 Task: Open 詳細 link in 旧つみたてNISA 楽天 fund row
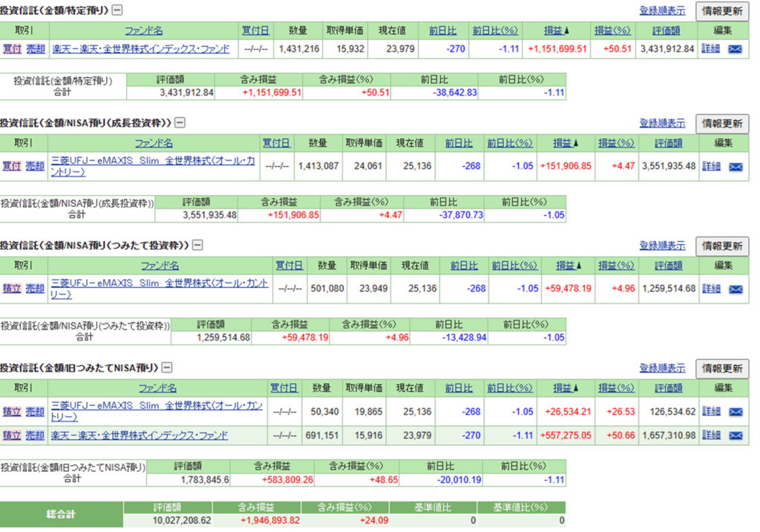click(x=711, y=435)
